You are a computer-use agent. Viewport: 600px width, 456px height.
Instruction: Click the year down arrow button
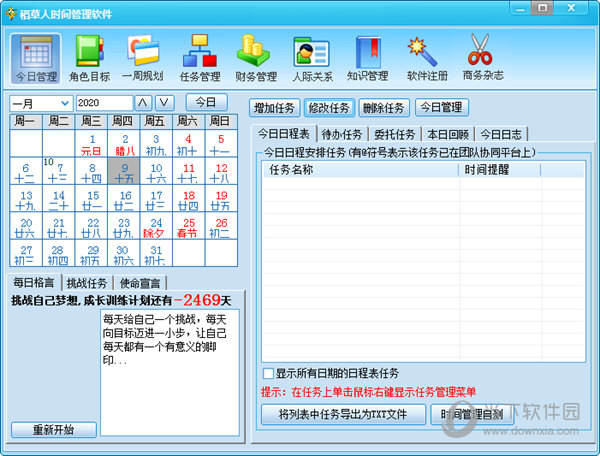tap(165, 103)
